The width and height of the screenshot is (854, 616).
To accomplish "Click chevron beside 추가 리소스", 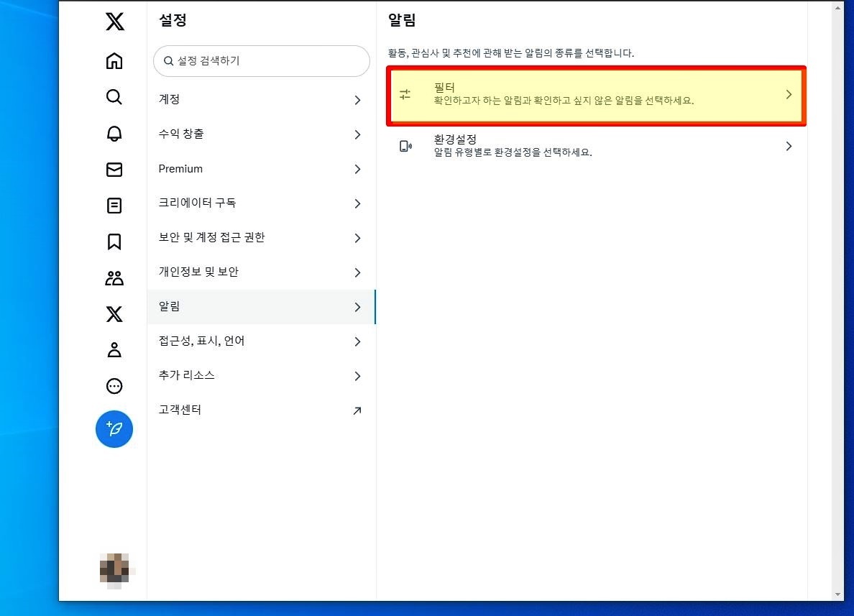I will [357, 377].
